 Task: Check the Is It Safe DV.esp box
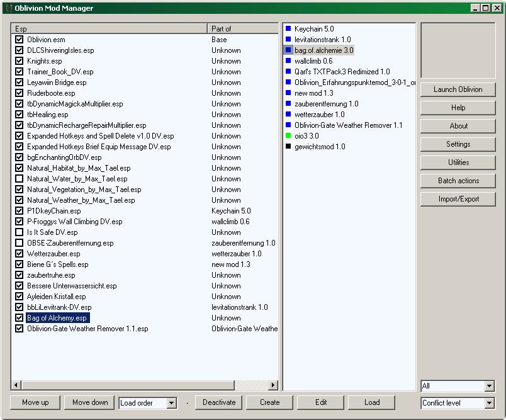tap(19, 232)
